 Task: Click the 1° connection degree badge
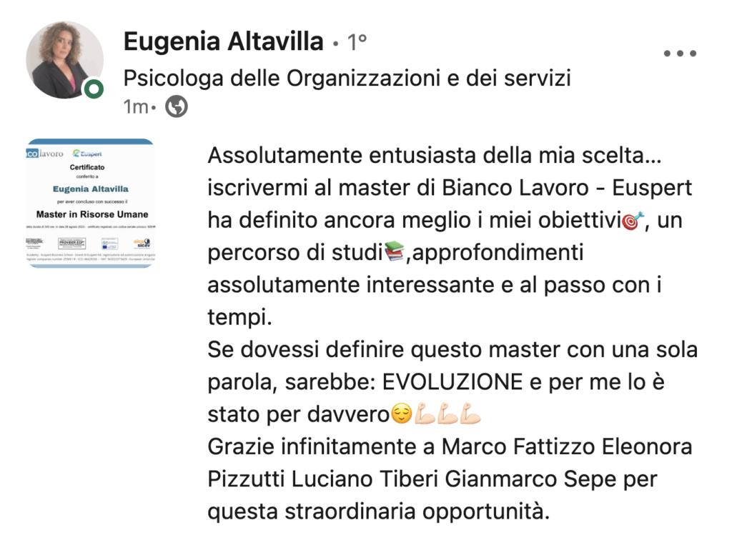(x=356, y=44)
